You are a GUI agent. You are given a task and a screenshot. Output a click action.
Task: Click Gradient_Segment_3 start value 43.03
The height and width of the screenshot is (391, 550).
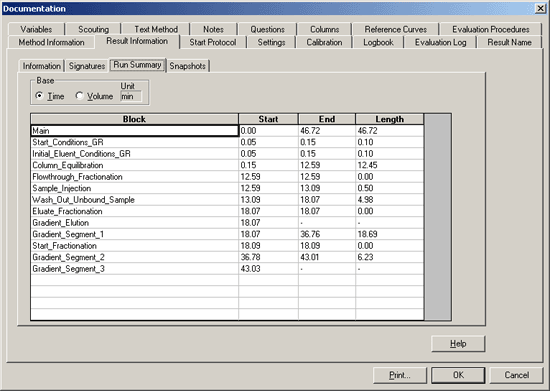(268, 269)
